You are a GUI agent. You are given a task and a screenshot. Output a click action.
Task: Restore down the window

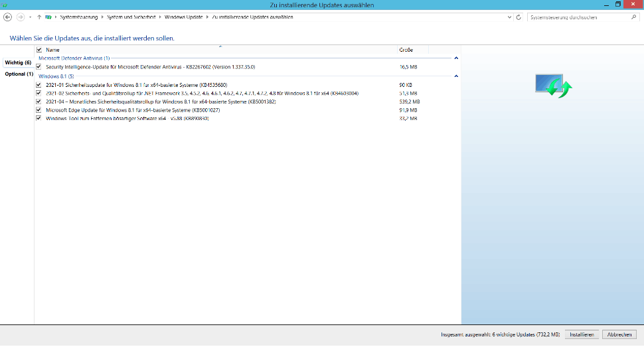tap(617, 5)
